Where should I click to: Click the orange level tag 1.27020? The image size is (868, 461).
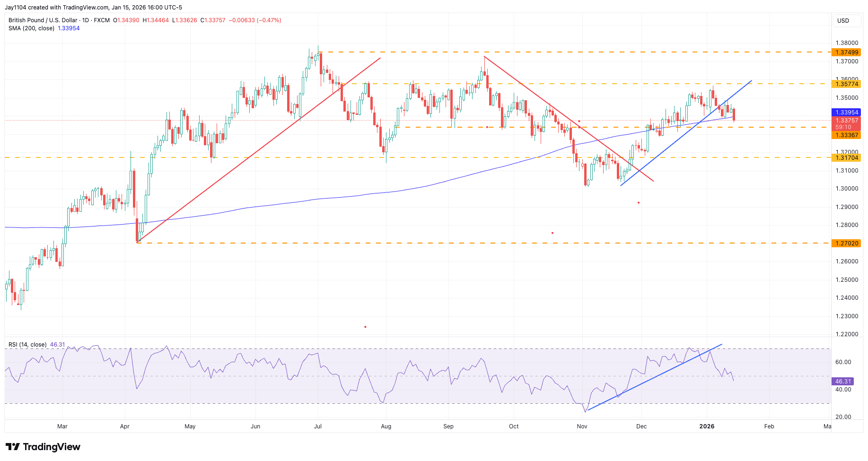coord(847,243)
